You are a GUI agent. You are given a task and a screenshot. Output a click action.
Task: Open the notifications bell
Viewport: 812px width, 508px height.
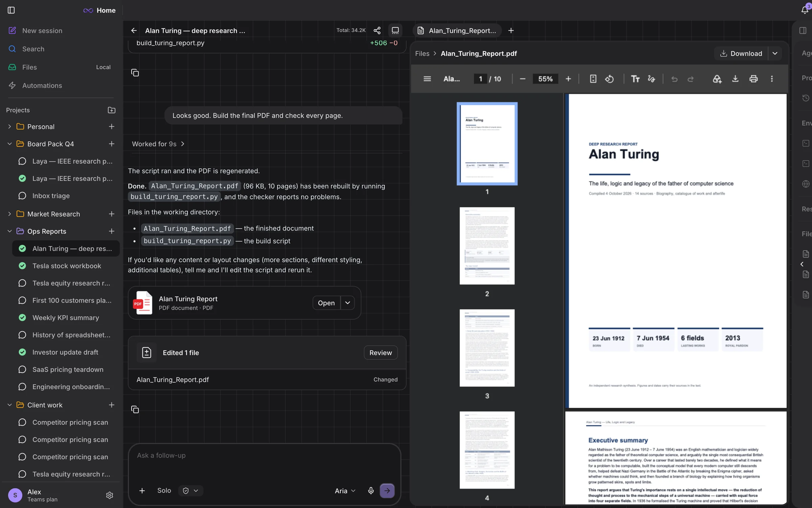pyautogui.click(x=805, y=10)
